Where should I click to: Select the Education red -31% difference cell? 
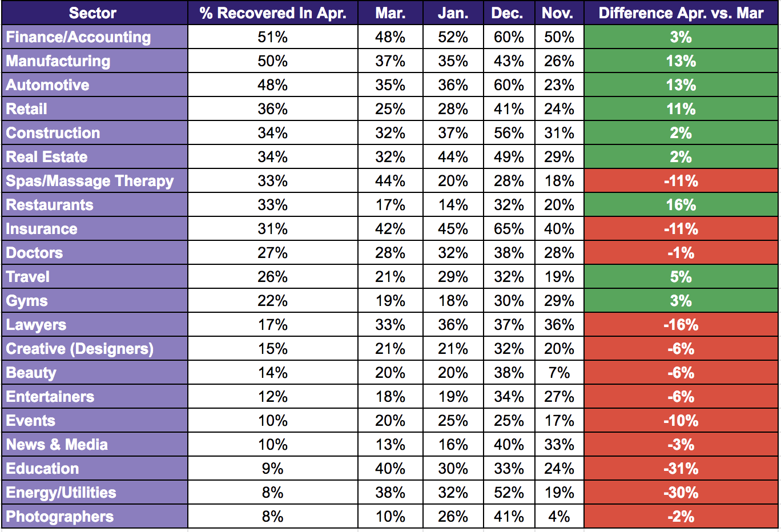point(681,469)
